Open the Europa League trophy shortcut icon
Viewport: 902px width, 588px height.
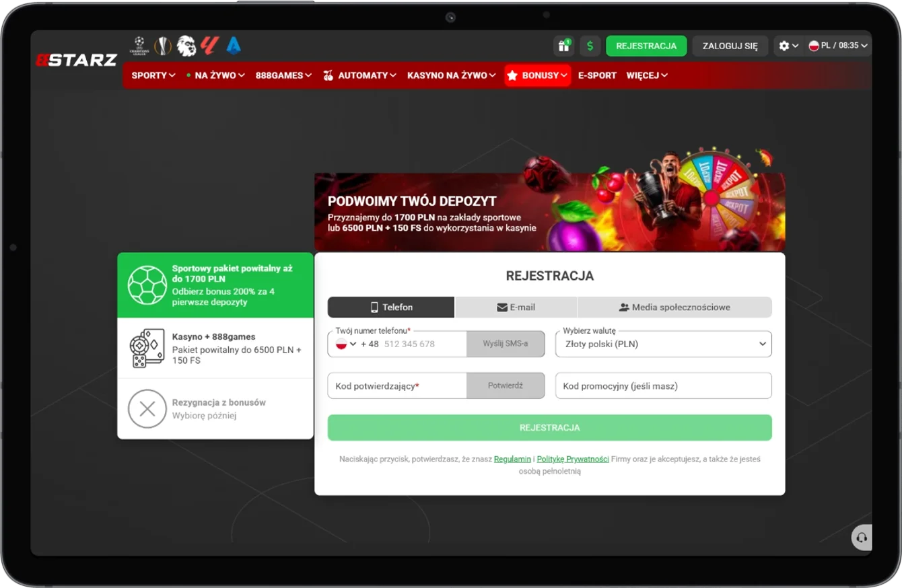click(x=163, y=46)
